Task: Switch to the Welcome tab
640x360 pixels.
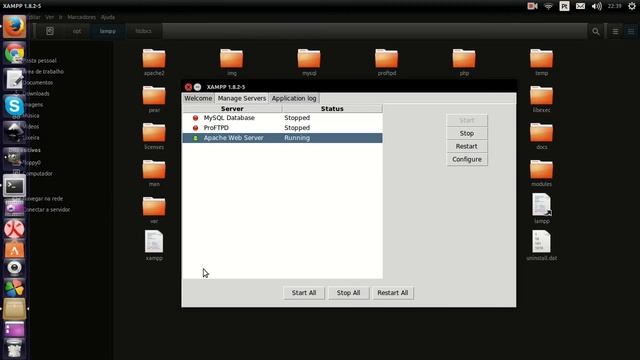Action: click(x=198, y=98)
